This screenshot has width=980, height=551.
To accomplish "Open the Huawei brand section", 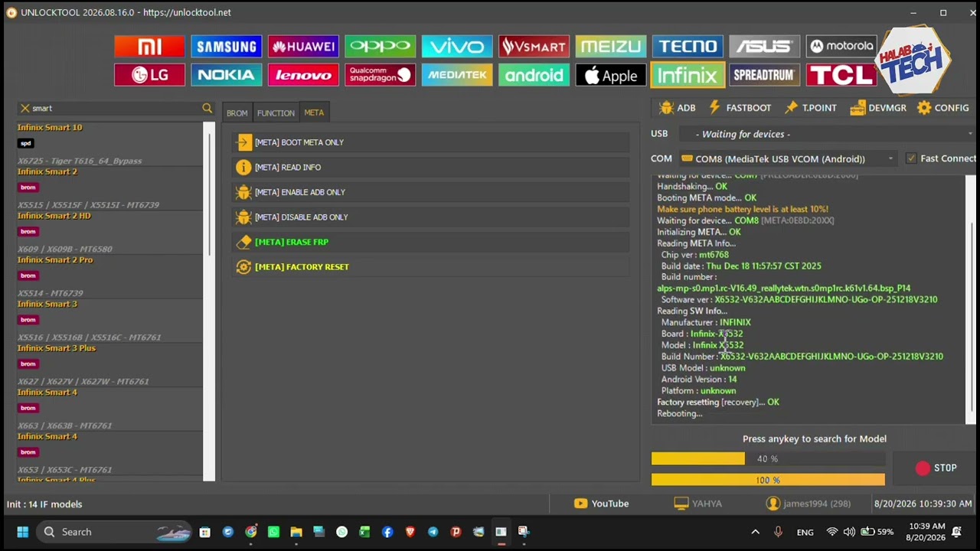I will (303, 47).
